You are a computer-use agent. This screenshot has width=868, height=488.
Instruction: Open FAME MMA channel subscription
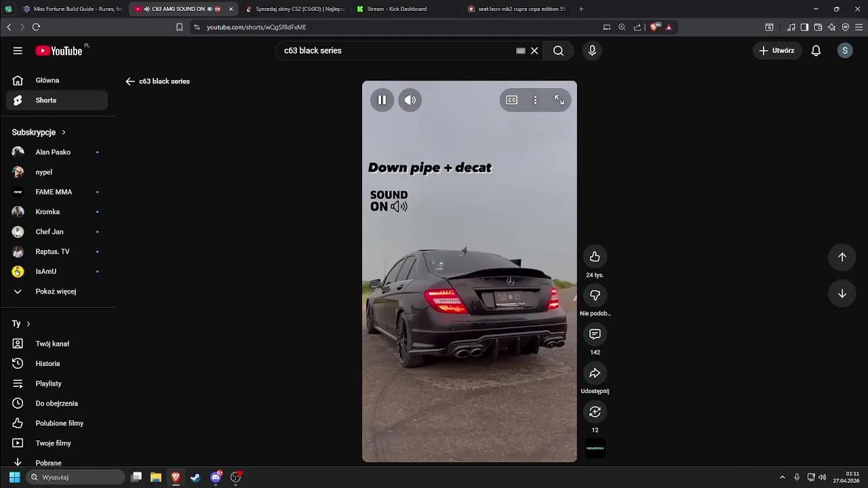(57, 192)
